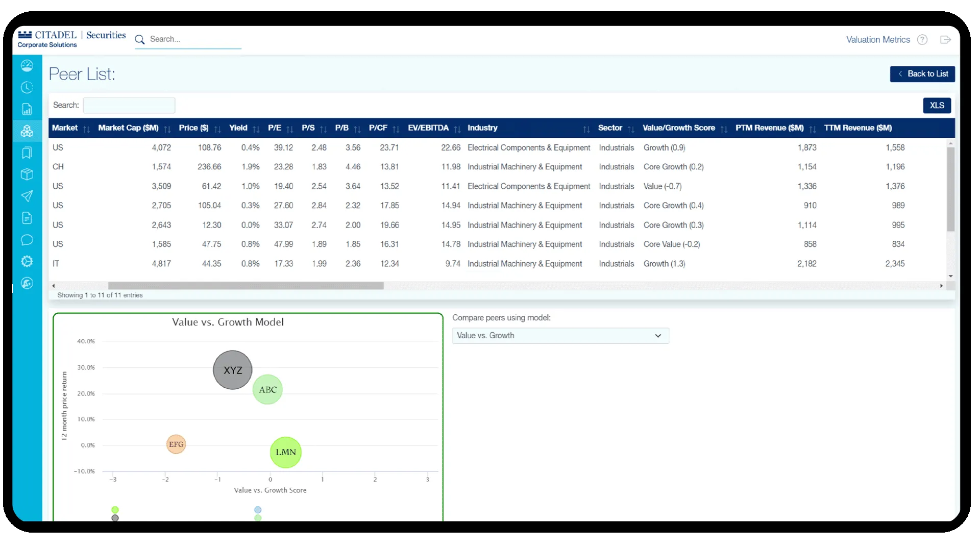Open the help question mark icon
The height and width of the screenshot is (551, 980).
[x=923, y=39]
